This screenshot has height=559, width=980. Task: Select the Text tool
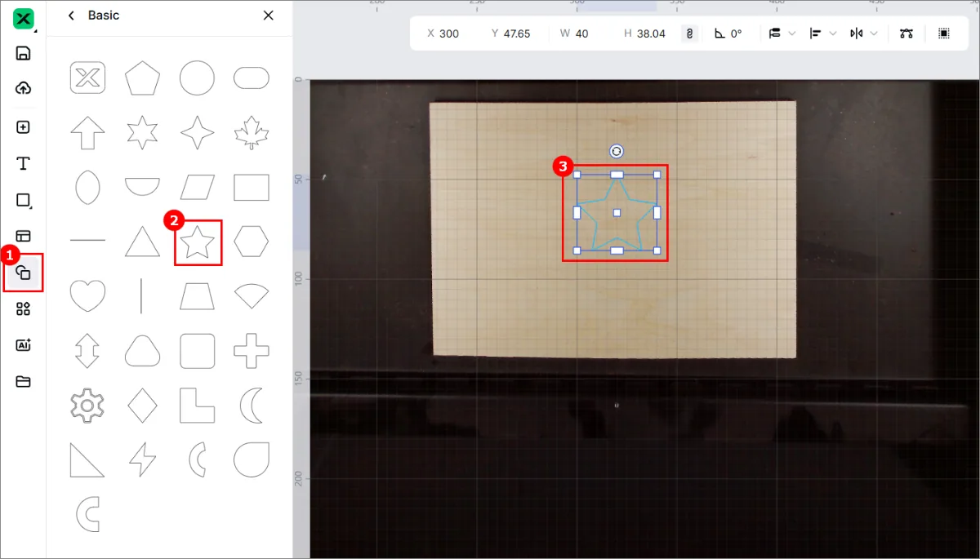23,163
